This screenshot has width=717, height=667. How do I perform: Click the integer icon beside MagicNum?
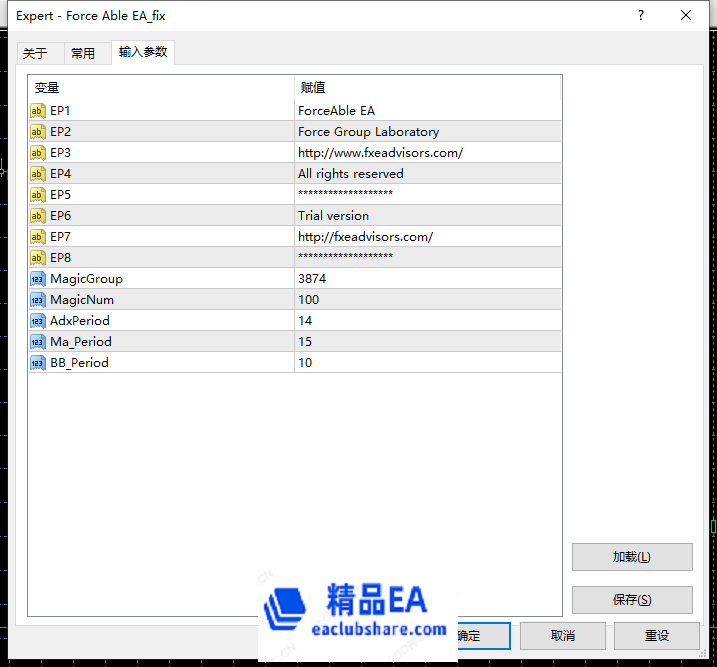pos(38,300)
